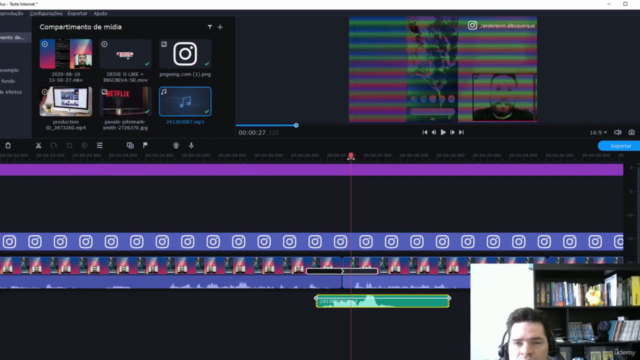
Task: Open the color adjustment tool
Action: tap(84, 145)
